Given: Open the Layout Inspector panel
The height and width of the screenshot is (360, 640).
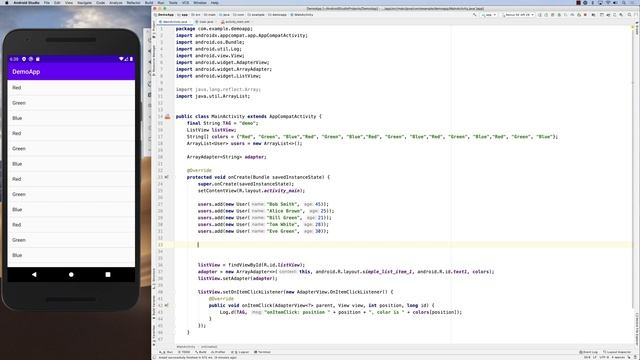Looking at the screenshot, I should coord(618,352).
